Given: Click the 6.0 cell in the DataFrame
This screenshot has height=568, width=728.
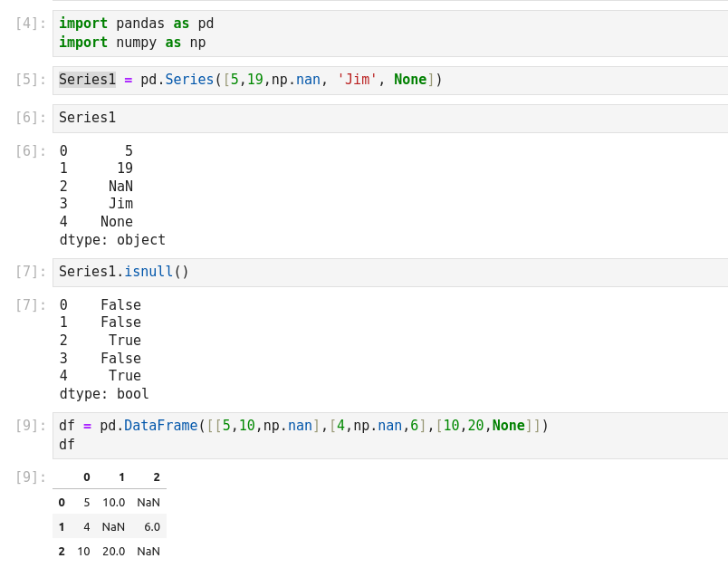Looking at the screenshot, I should click(x=151, y=526).
